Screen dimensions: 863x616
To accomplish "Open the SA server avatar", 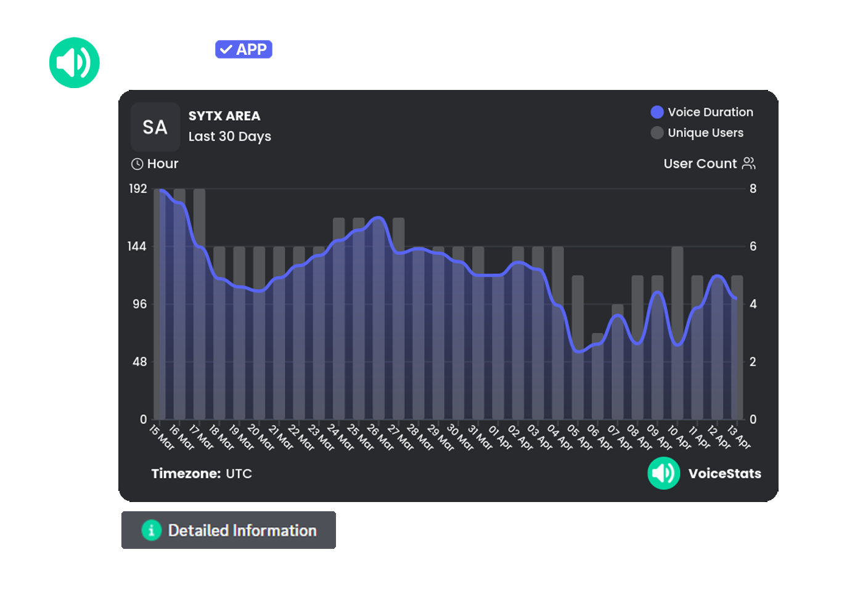I will tap(155, 127).
